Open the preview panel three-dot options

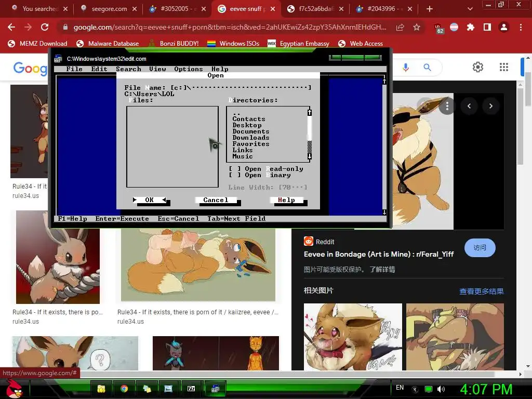point(447,106)
